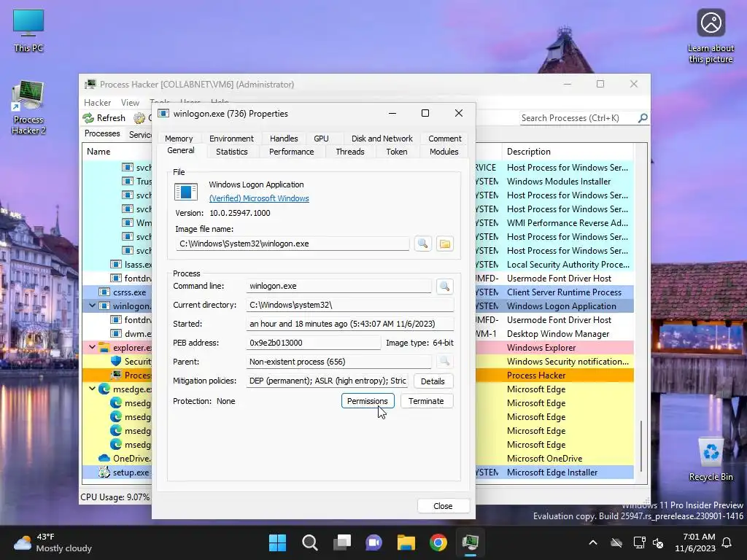The image size is (747, 560).
Task: Collapse the explorer.exe tree node
Action: coord(93,347)
